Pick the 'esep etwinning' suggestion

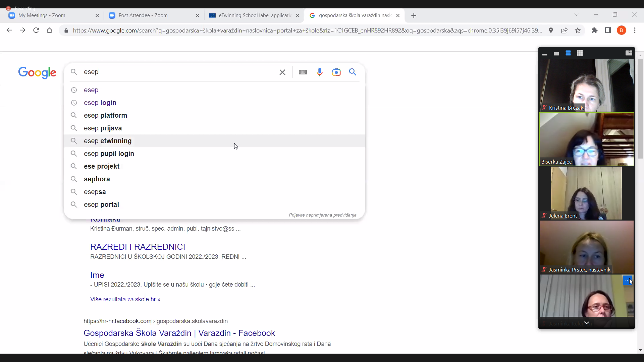tap(214, 141)
